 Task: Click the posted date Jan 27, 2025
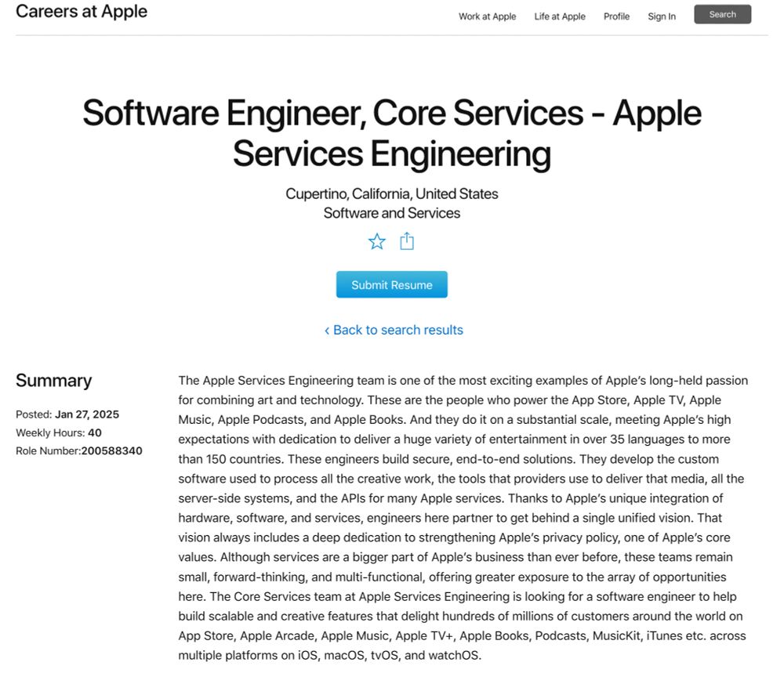pyautogui.click(x=87, y=414)
